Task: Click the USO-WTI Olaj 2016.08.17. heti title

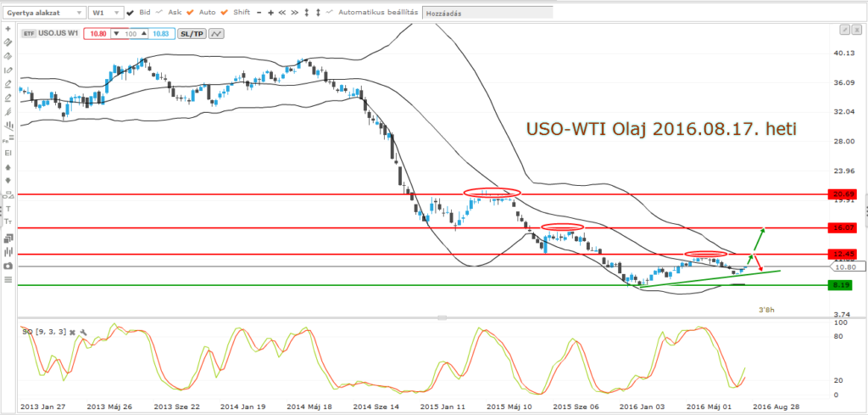Action: 659,130
